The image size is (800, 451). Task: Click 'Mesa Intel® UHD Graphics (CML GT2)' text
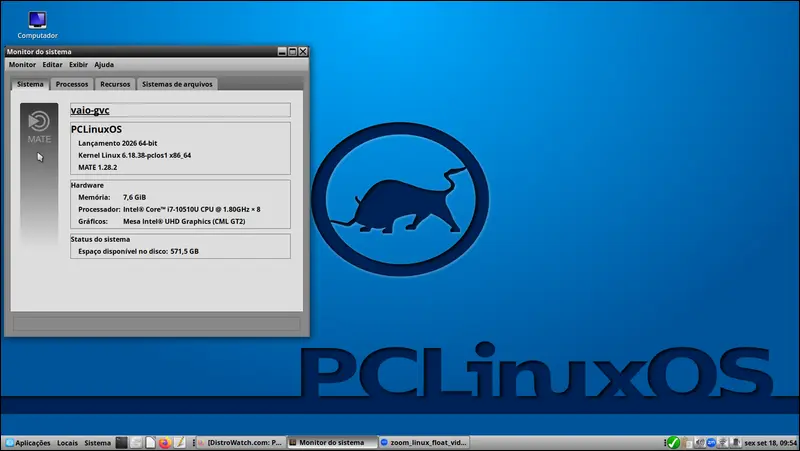(184, 221)
